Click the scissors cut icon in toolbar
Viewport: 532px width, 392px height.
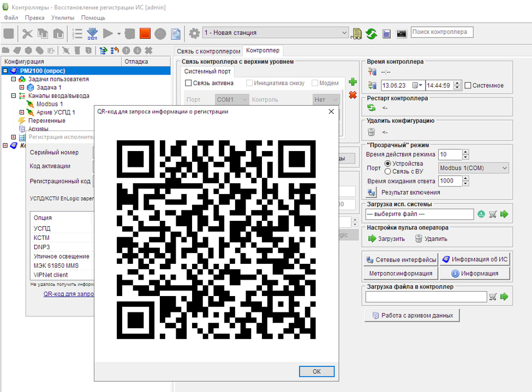pyautogui.click(x=27, y=33)
